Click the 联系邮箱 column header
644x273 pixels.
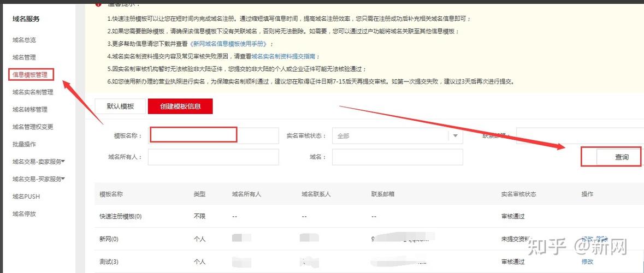coord(383,194)
